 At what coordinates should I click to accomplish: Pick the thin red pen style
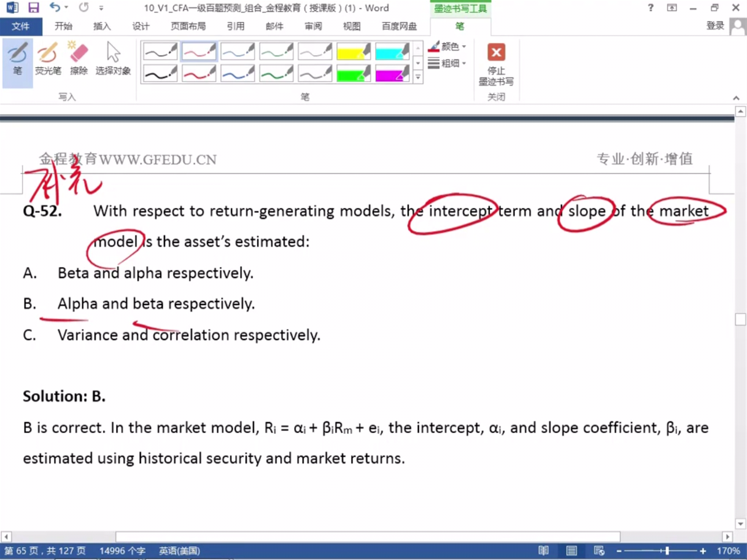[x=198, y=51]
